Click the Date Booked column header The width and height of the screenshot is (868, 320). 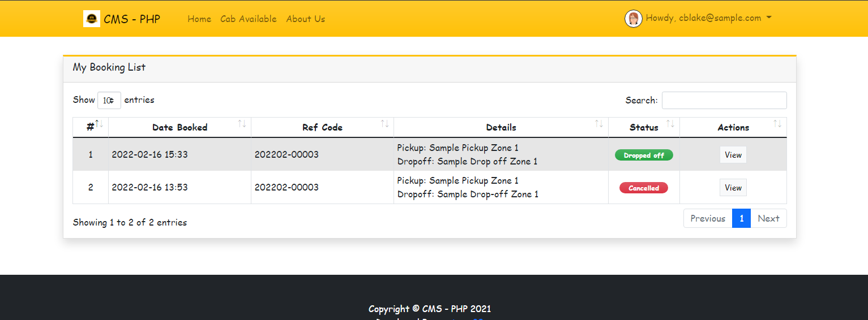coord(179,127)
